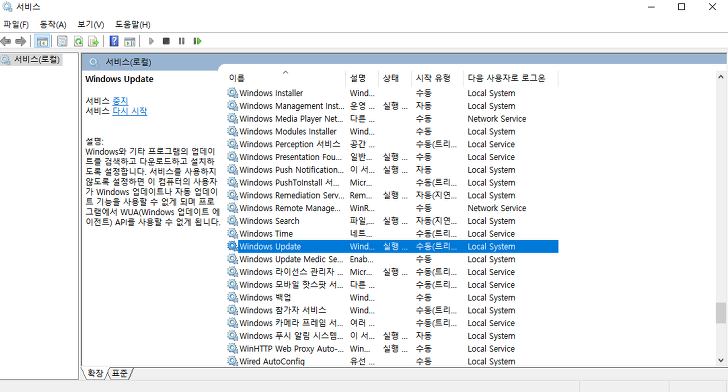Sort by 다음 사용자로 로그온 column header
Screen dimensions: 728x392
coord(511,78)
